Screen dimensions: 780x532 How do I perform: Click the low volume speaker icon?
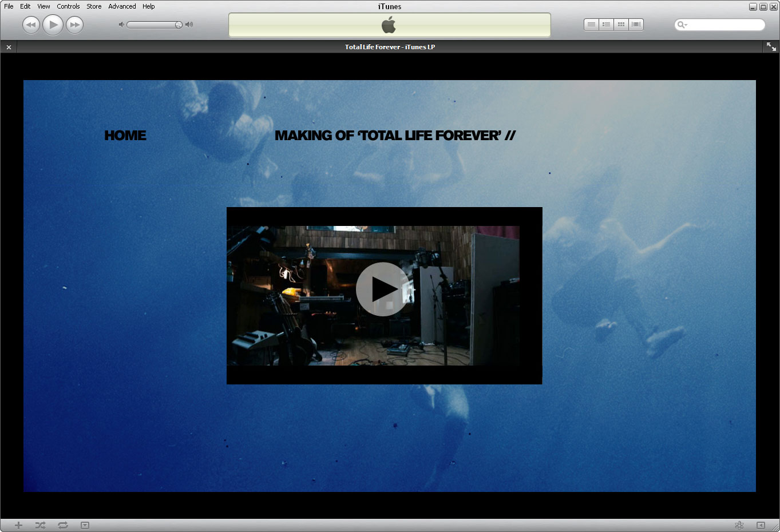coord(121,25)
